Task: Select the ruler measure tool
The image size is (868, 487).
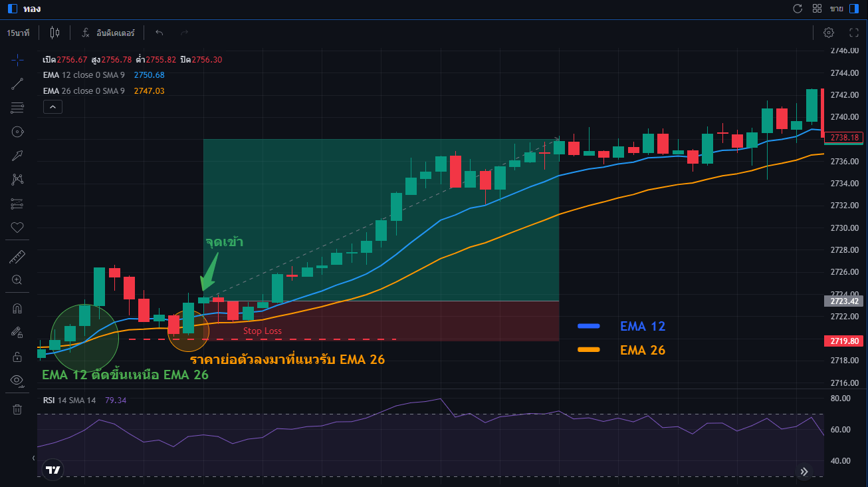Action: pos(17,256)
